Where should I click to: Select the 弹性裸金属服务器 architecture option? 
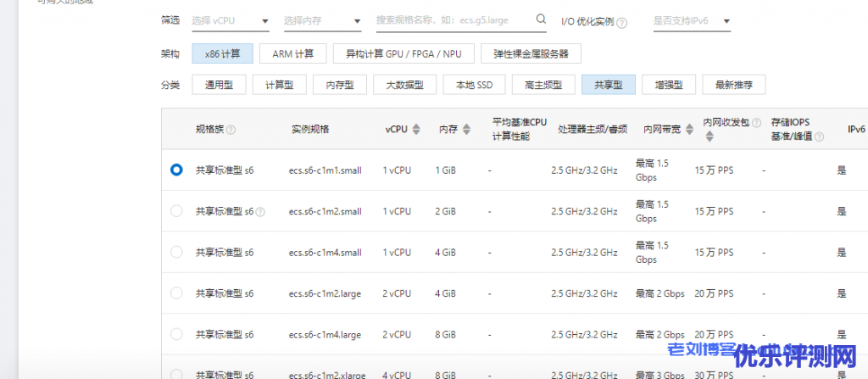coord(531,54)
